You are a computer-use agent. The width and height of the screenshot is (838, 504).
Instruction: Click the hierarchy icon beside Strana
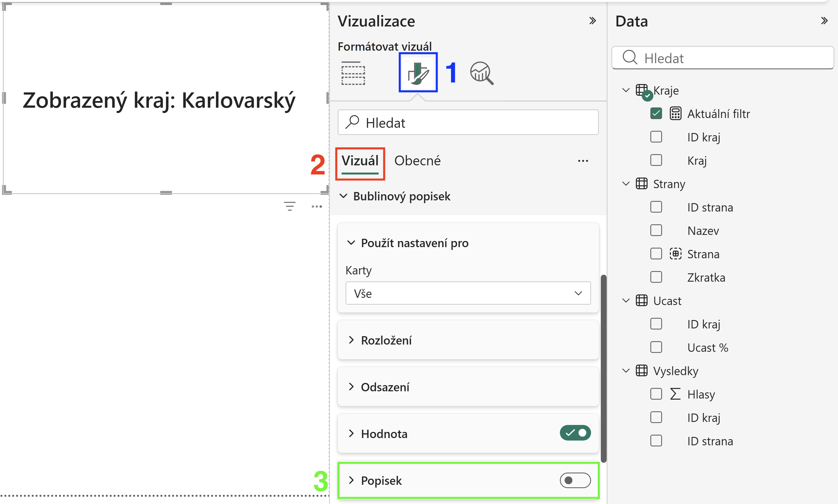[675, 254]
